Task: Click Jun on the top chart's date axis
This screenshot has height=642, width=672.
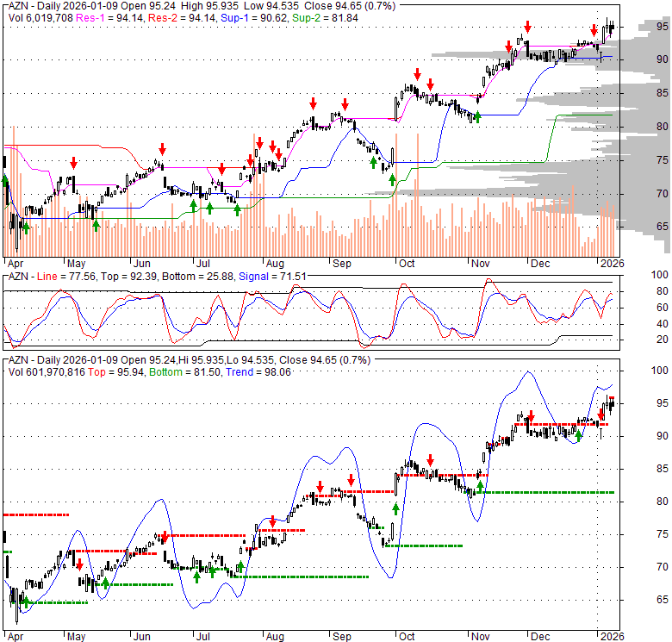Action: click(x=141, y=263)
